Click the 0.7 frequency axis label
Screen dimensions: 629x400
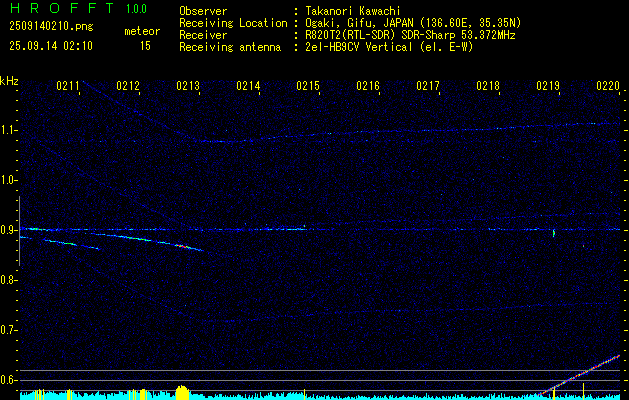(x=9, y=330)
